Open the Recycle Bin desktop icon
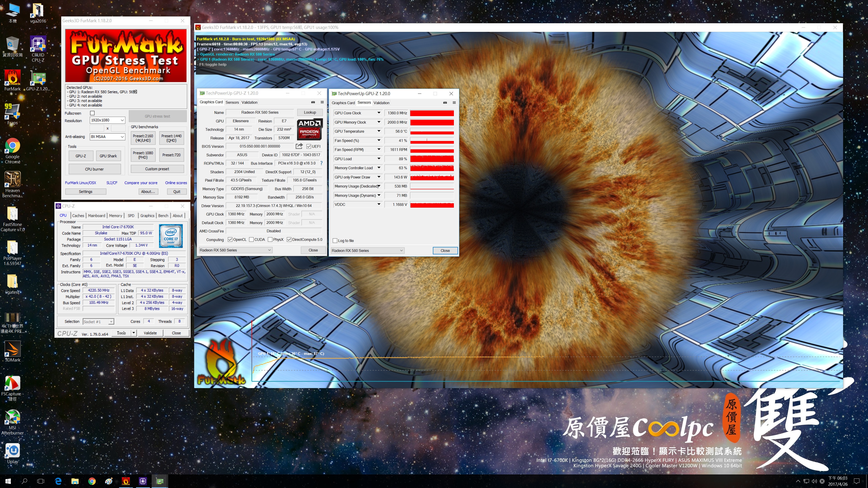868x488 pixels. tap(12, 46)
